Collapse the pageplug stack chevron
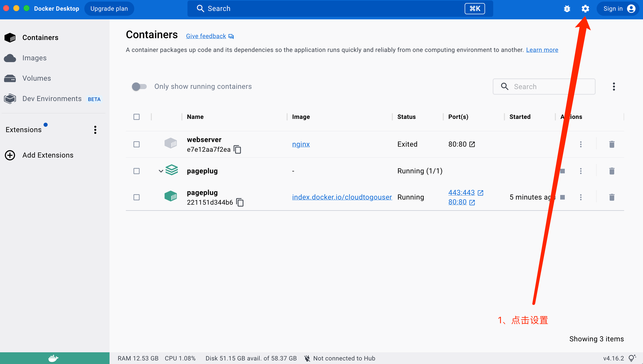The height and width of the screenshot is (364, 643). (x=161, y=171)
